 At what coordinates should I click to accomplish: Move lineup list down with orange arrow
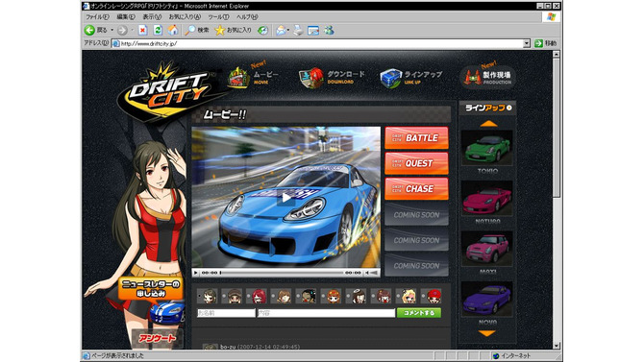point(487,334)
